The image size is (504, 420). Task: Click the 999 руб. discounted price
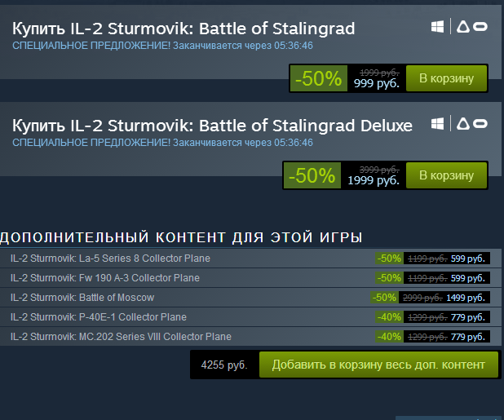point(376,84)
